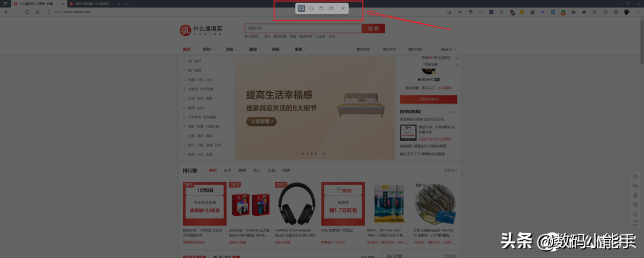Select 晒物 tab in 排行榜
644x258 pixels.
point(242,170)
